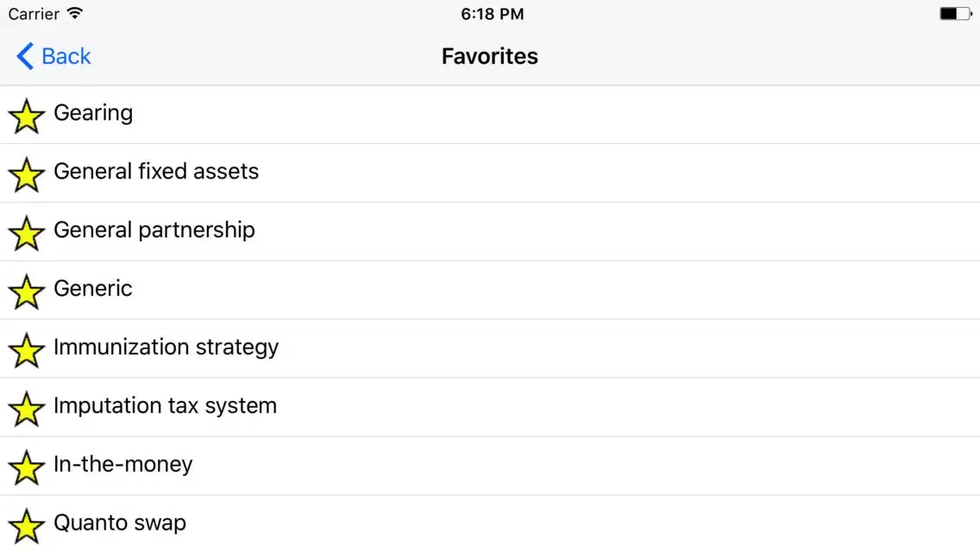980x551 pixels.
Task: Unfavorite General fixed assets via its star
Action: click(x=26, y=174)
